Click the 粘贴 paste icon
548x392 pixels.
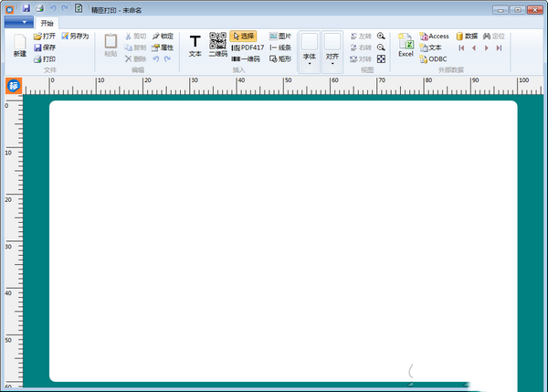click(111, 46)
